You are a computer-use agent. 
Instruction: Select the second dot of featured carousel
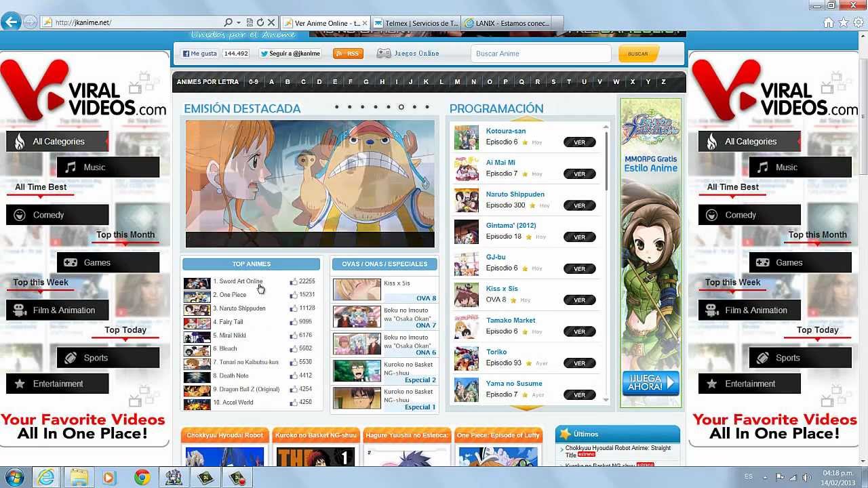click(x=349, y=107)
